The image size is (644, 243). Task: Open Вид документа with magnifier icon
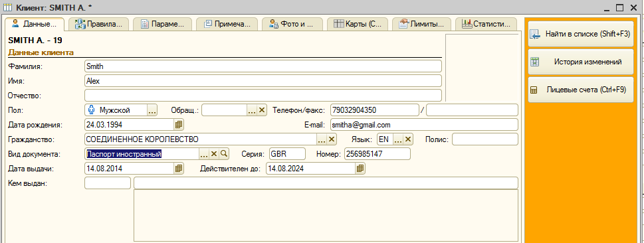[x=224, y=154]
